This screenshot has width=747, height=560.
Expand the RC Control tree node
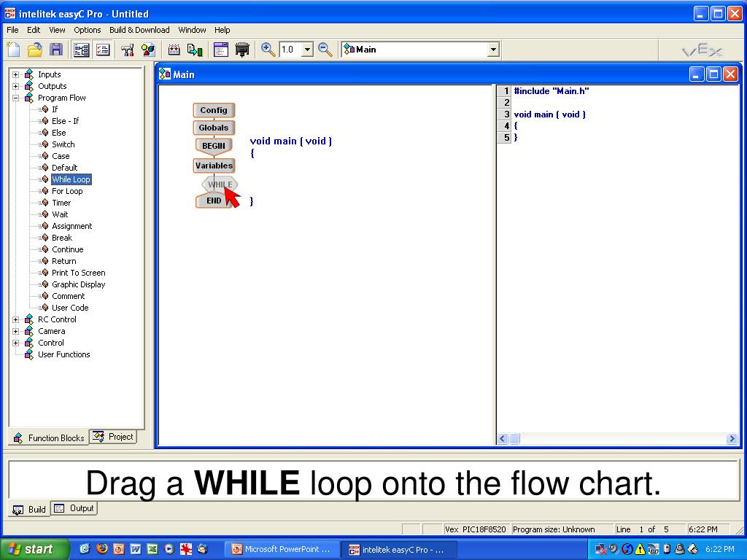click(16, 319)
